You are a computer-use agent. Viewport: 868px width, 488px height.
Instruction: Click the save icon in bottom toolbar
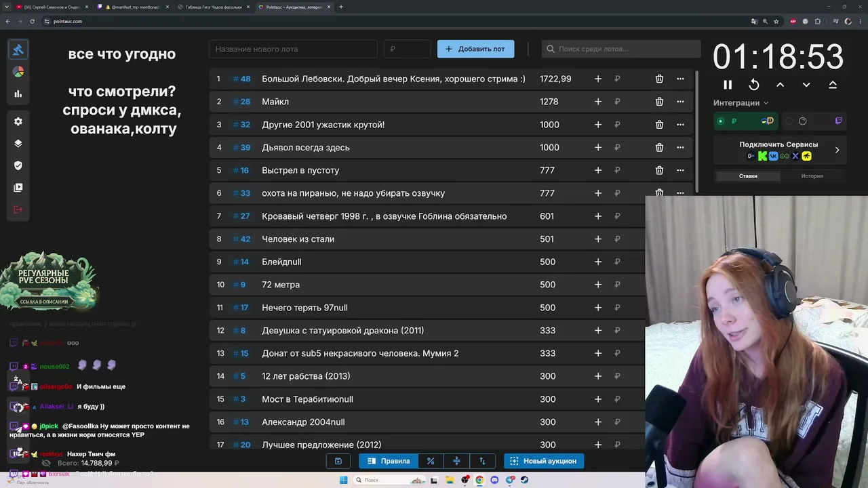coord(338,461)
